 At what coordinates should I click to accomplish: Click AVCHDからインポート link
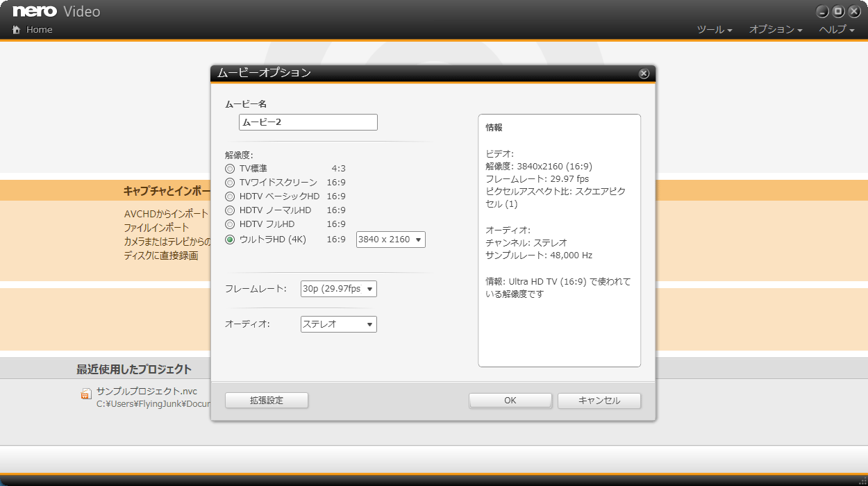167,214
